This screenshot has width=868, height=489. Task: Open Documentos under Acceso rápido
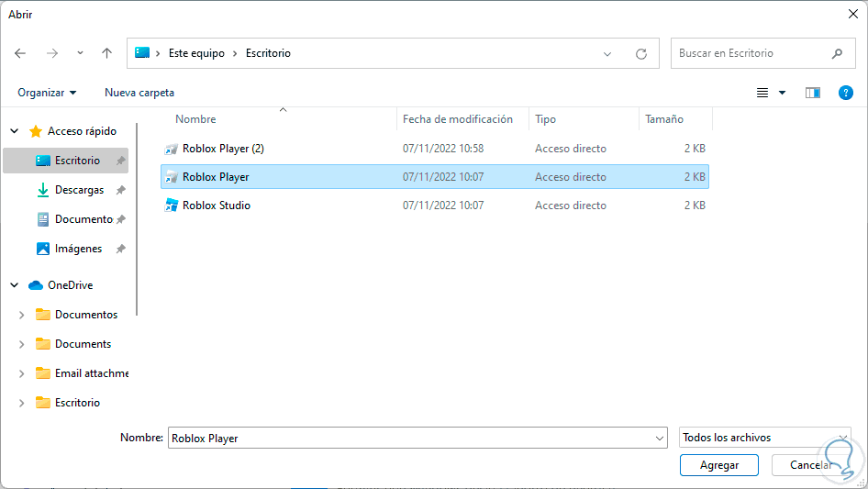click(83, 219)
